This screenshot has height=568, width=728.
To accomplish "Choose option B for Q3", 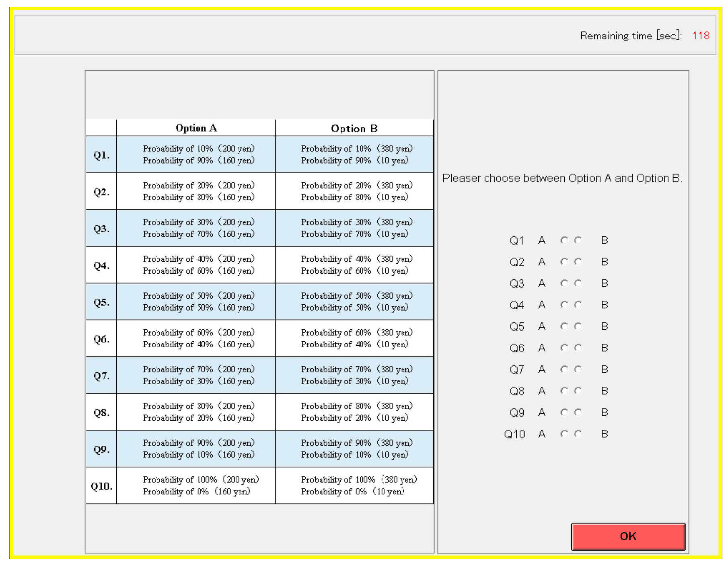I will (x=578, y=283).
